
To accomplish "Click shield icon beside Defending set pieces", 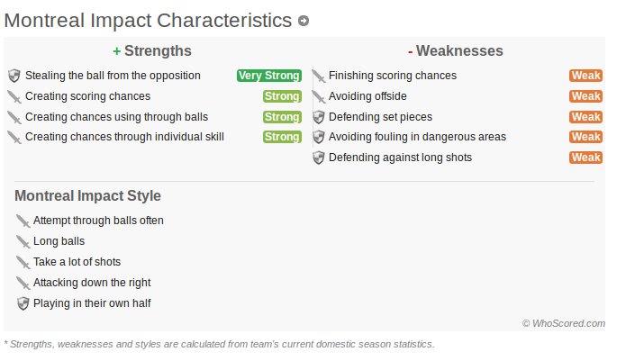I will (319, 117).
